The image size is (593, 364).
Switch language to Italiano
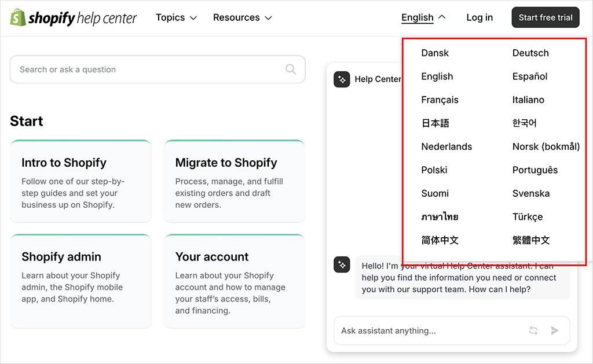528,100
